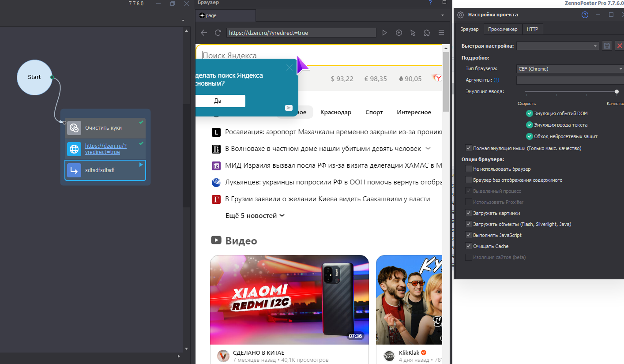Switch to the "Проксичекер" tab
Image resolution: width=624 pixels, height=364 pixels.
pyautogui.click(x=503, y=29)
